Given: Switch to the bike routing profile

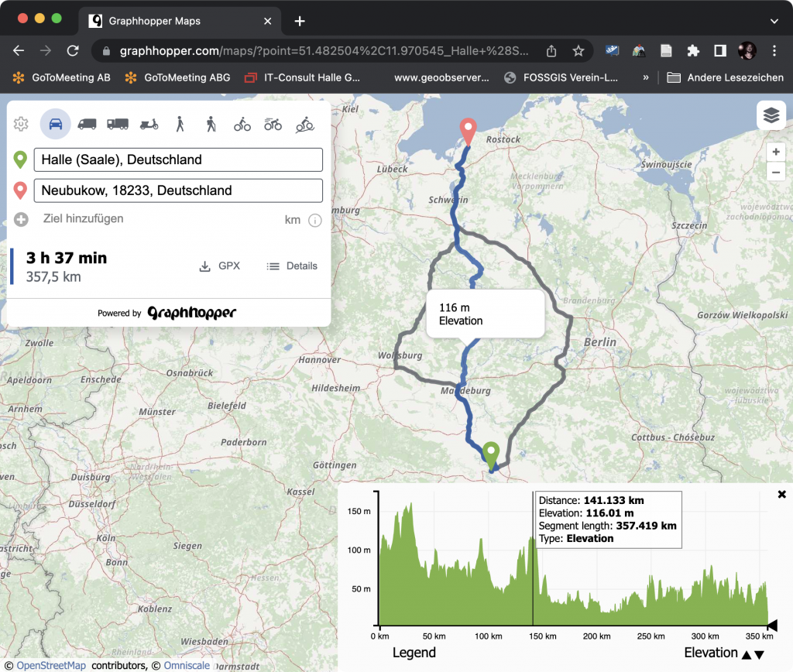Looking at the screenshot, I should pyautogui.click(x=242, y=124).
